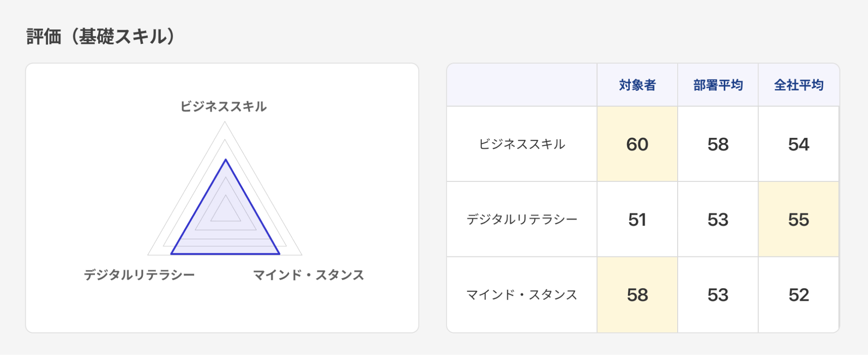Click the highlighted cell showing 60
Screen dimensions: 868x355
[x=637, y=144]
